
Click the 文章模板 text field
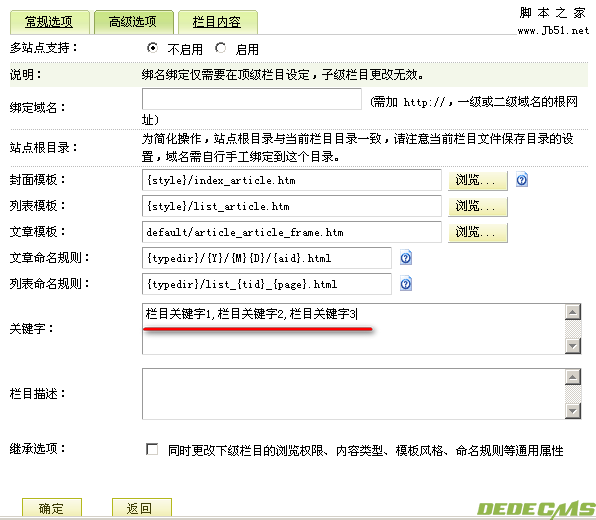pos(292,232)
